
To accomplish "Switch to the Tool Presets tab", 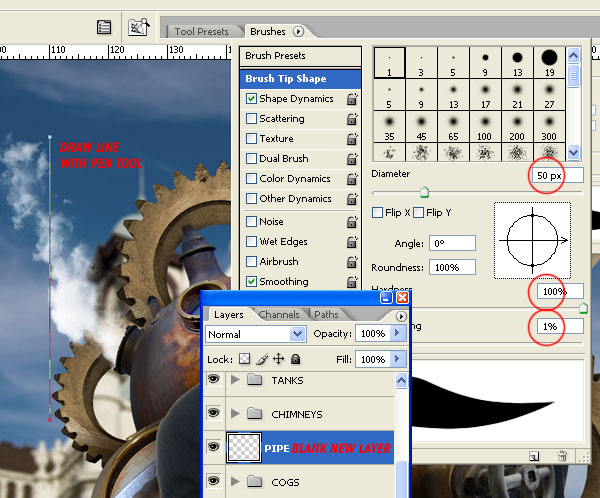I will pyautogui.click(x=201, y=31).
